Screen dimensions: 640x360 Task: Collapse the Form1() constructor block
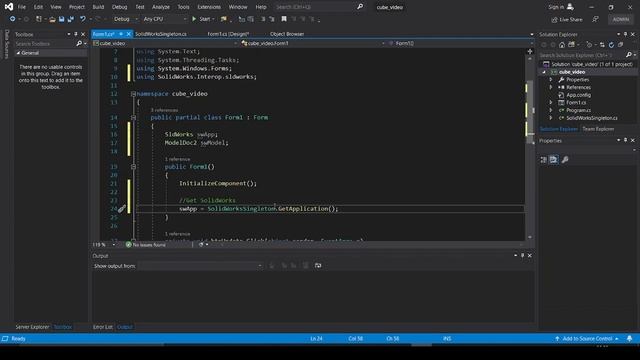coord(133,167)
